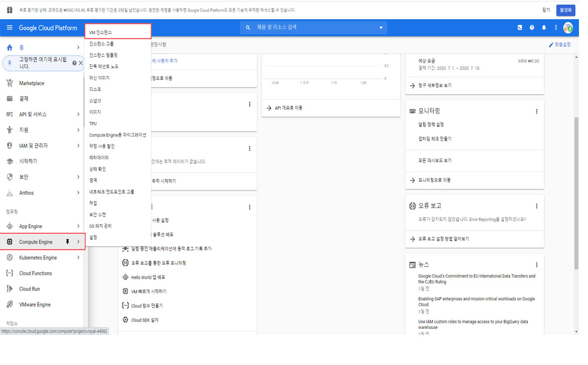Open help for pinned-items hint
The image size is (588, 365).
(74, 63)
